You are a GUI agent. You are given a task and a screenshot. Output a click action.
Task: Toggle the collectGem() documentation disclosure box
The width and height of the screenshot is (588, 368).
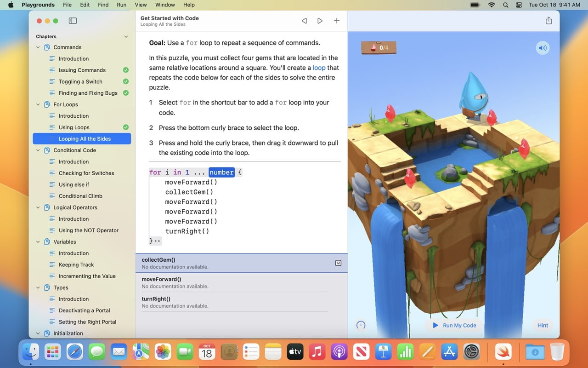tap(338, 263)
